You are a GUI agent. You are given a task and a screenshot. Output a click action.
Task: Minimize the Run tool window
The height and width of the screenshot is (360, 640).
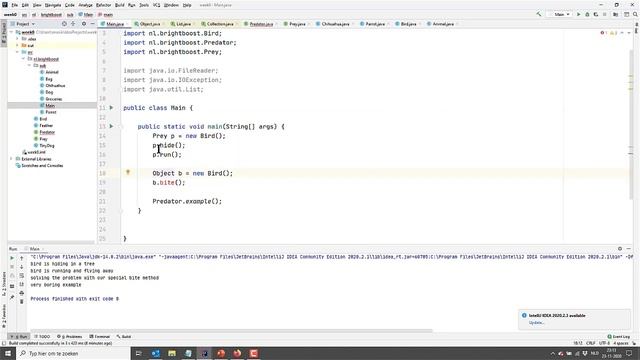pos(629,249)
